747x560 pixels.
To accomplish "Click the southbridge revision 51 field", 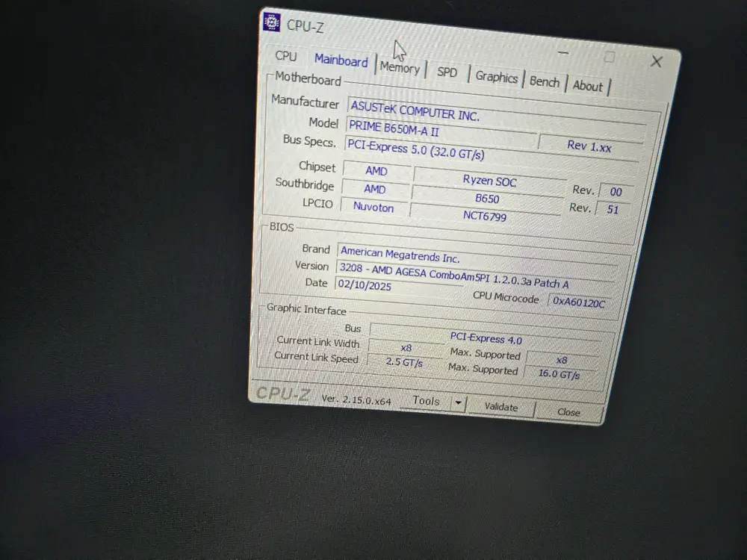I will [x=613, y=209].
